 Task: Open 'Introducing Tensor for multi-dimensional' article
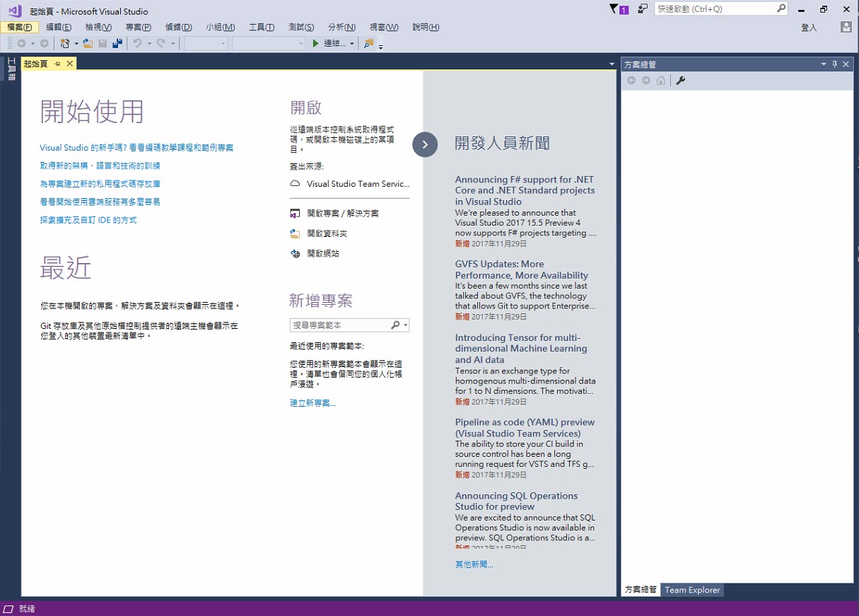click(x=521, y=349)
